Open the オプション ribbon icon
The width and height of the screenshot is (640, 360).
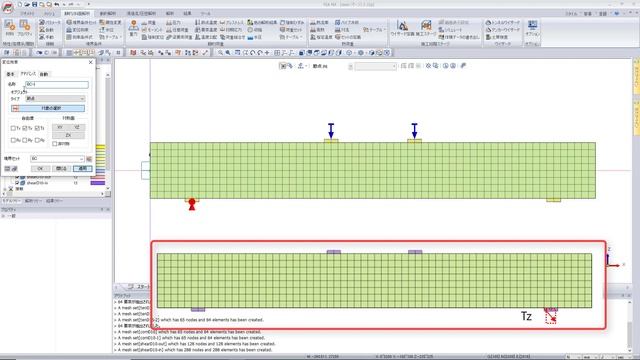532,28
